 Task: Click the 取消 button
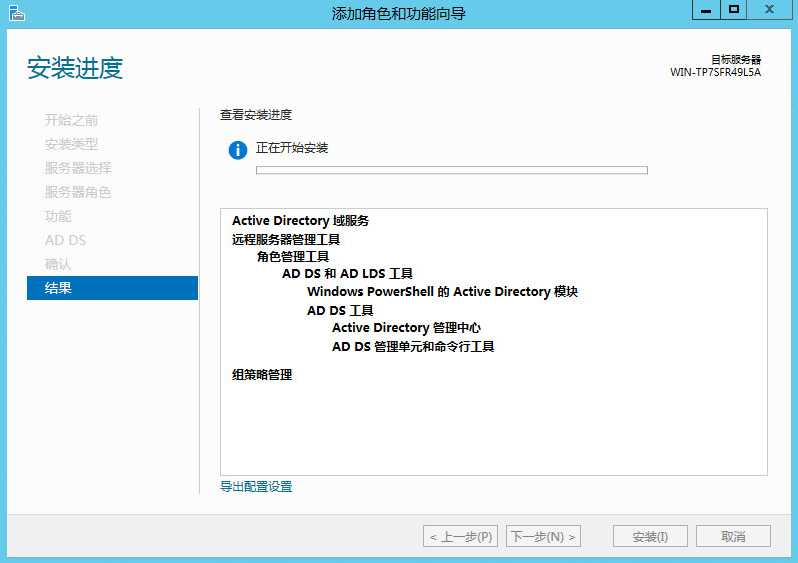tap(733, 537)
